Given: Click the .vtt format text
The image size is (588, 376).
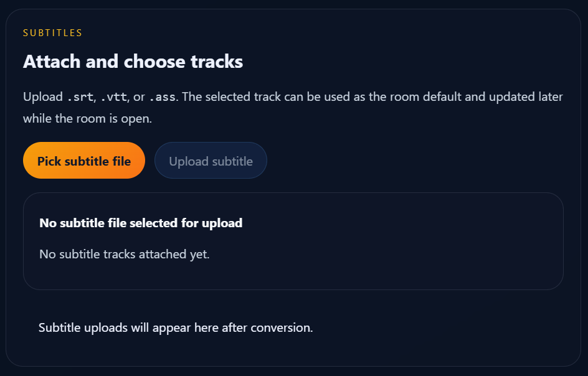Looking at the screenshot, I should click(114, 98).
